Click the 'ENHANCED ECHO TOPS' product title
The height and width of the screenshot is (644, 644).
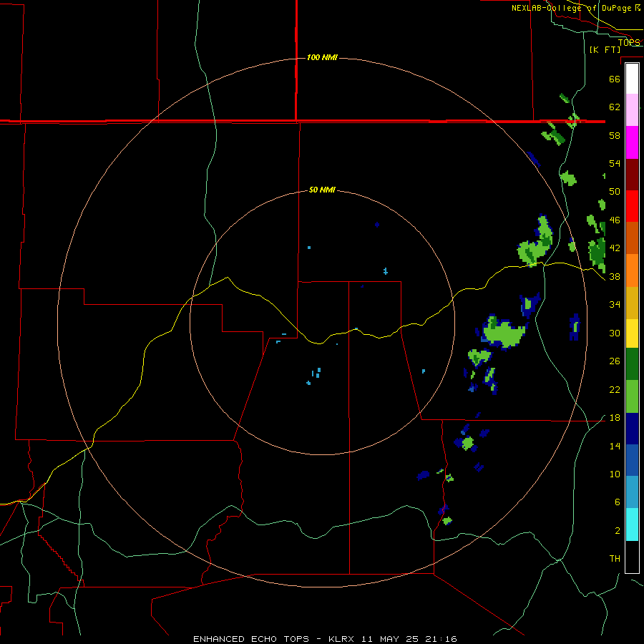251,639
